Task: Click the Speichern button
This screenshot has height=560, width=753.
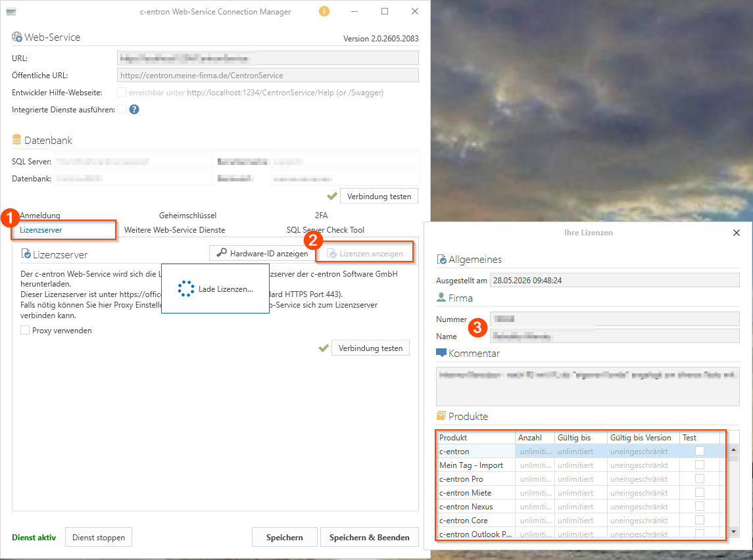Action: (284, 537)
